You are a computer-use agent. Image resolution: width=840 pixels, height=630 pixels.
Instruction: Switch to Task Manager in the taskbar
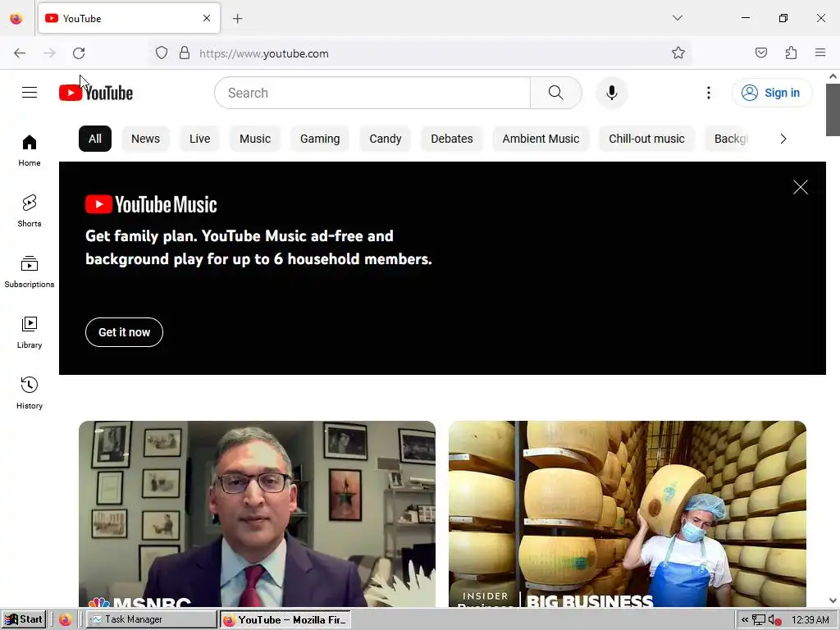(x=152, y=619)
